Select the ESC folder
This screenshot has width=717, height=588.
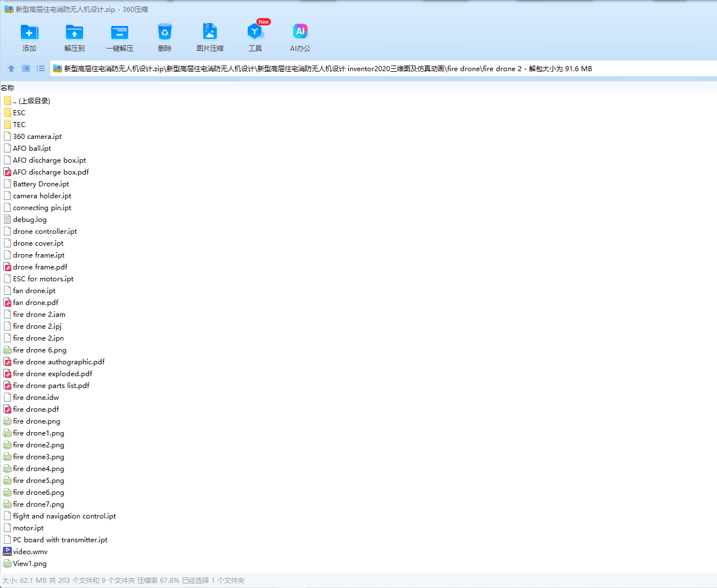[15, 112]
